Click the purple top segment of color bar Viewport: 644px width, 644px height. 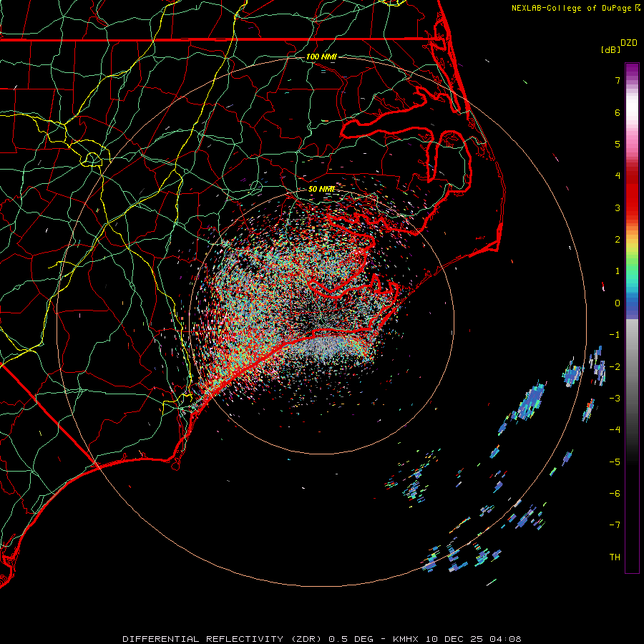click(632, 70)
